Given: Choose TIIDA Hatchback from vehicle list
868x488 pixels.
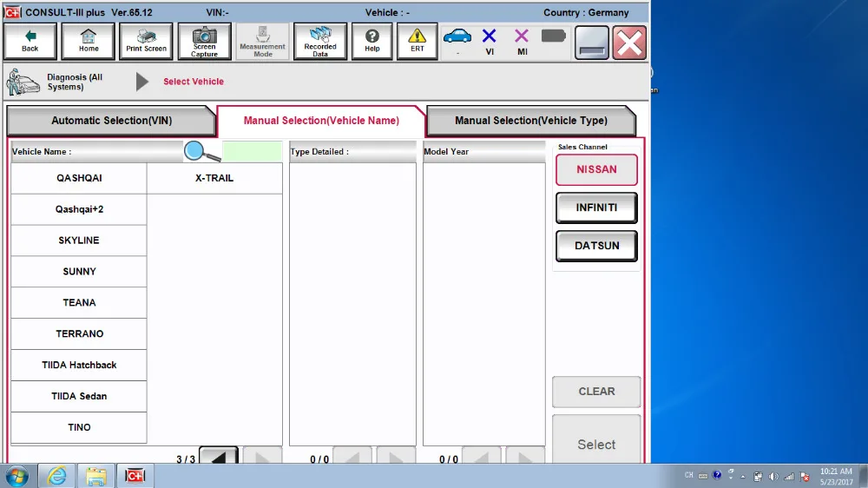Looking at the screenshot, I should (x=79, y=365).
